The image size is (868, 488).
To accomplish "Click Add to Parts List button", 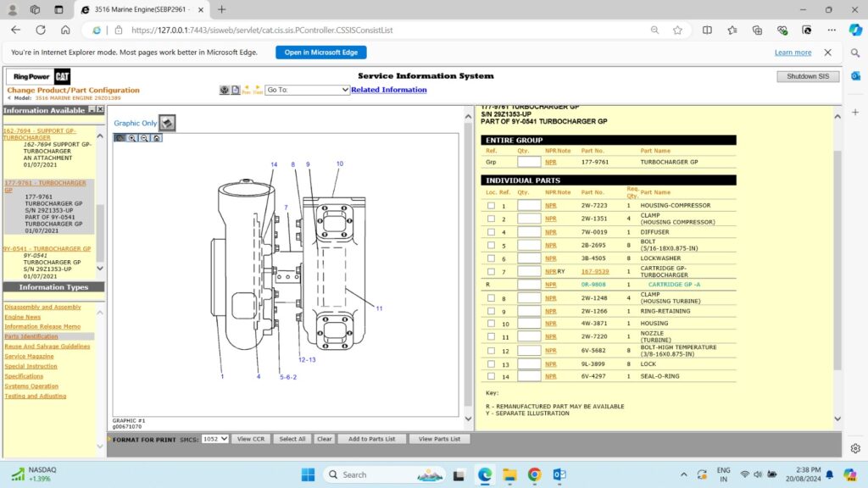I will 371,439.
